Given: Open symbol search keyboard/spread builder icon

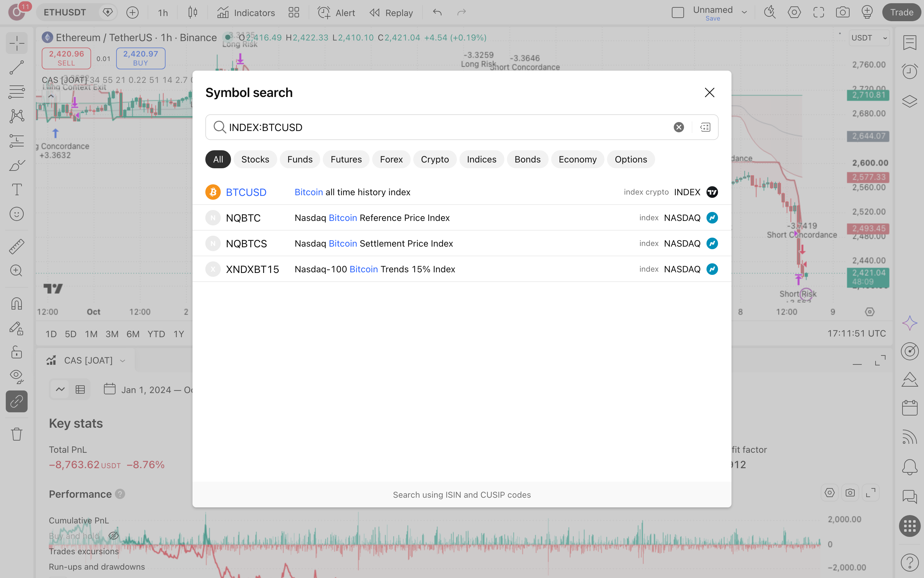Looking at the screenshot, I should pos(705,127).
